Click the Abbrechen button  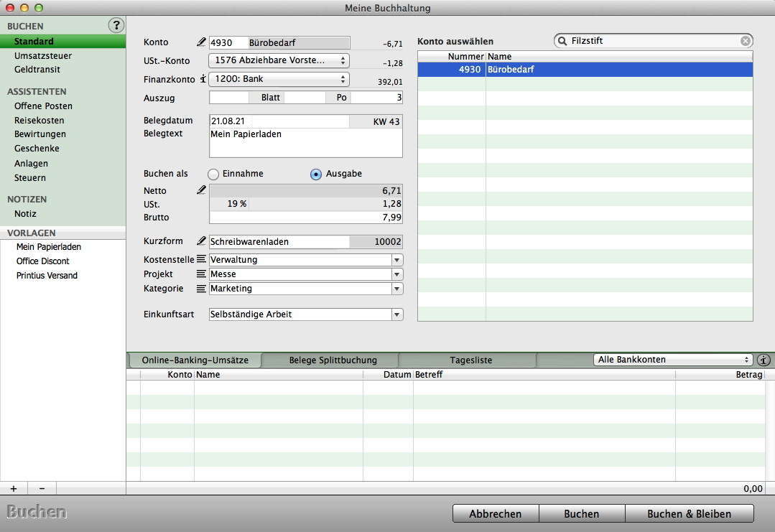click(x=495, y=513)
